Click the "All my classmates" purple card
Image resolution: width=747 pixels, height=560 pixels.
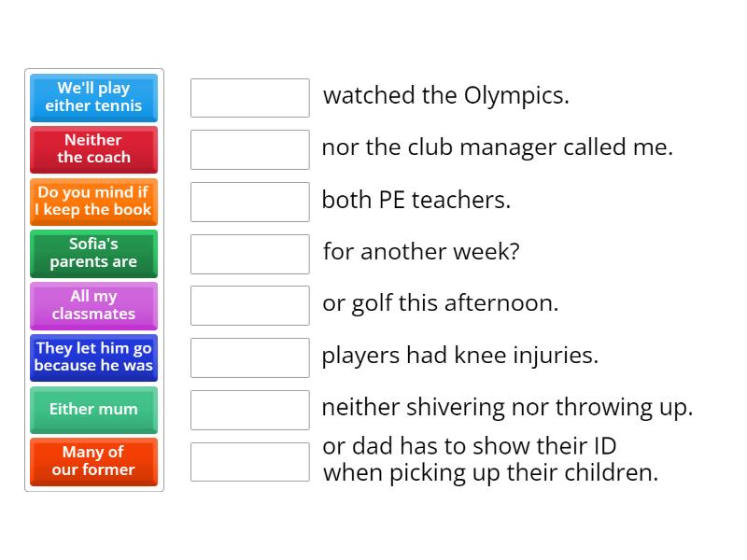tap(93, 305)
